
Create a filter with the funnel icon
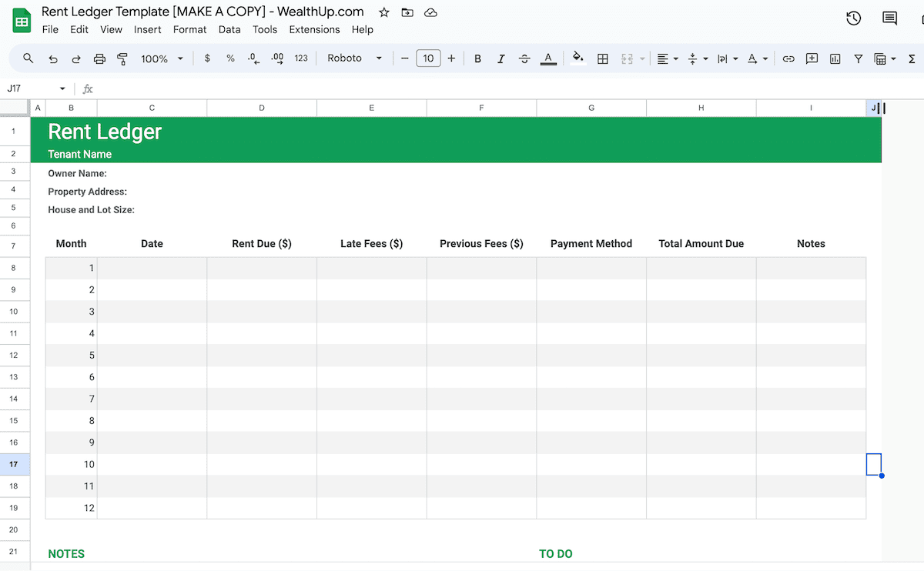click(x=858, y=58)
